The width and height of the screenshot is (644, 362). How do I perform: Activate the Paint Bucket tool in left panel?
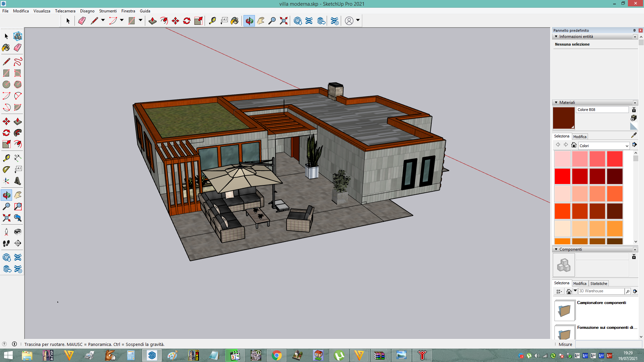(6, 48)
